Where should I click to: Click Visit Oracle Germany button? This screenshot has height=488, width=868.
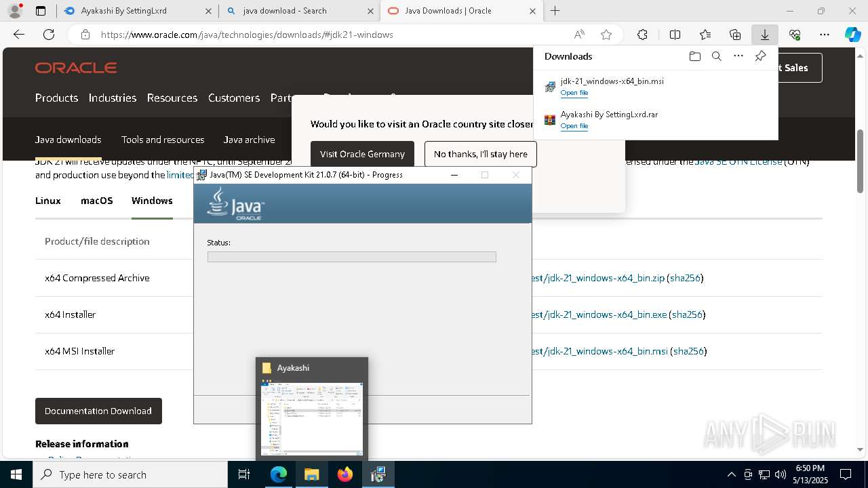362,154
